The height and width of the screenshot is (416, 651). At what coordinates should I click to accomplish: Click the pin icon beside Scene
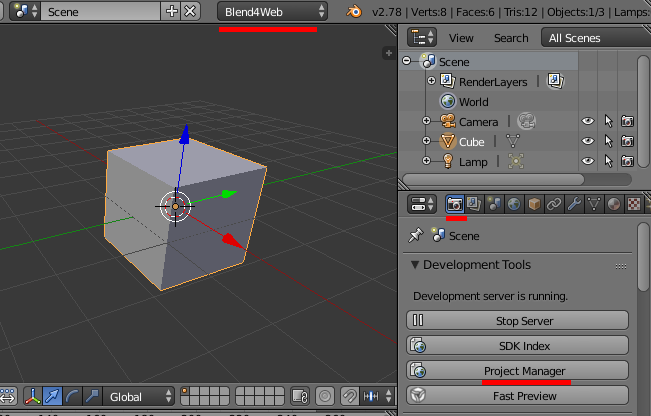[x=415, y=236]
